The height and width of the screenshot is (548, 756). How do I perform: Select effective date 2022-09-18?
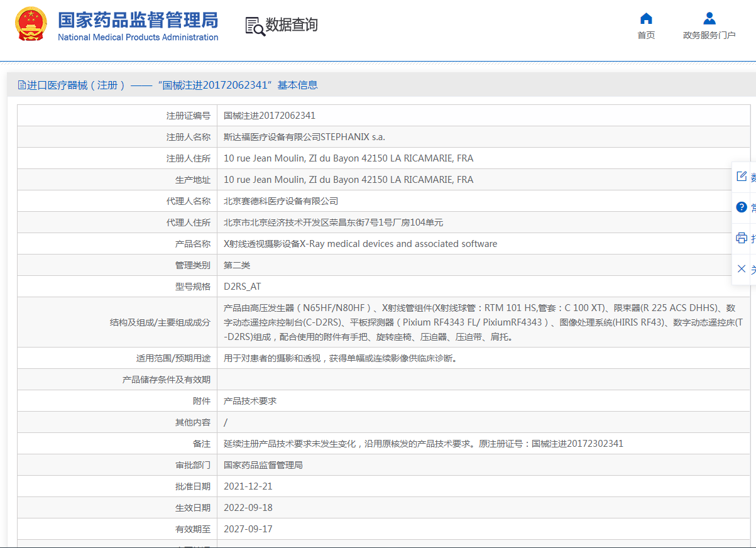click(x=248, y=508)
